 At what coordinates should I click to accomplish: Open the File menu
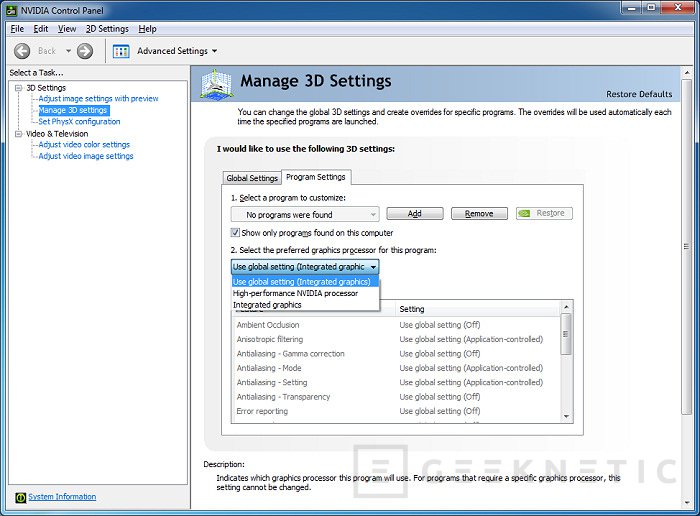[17, 29]
